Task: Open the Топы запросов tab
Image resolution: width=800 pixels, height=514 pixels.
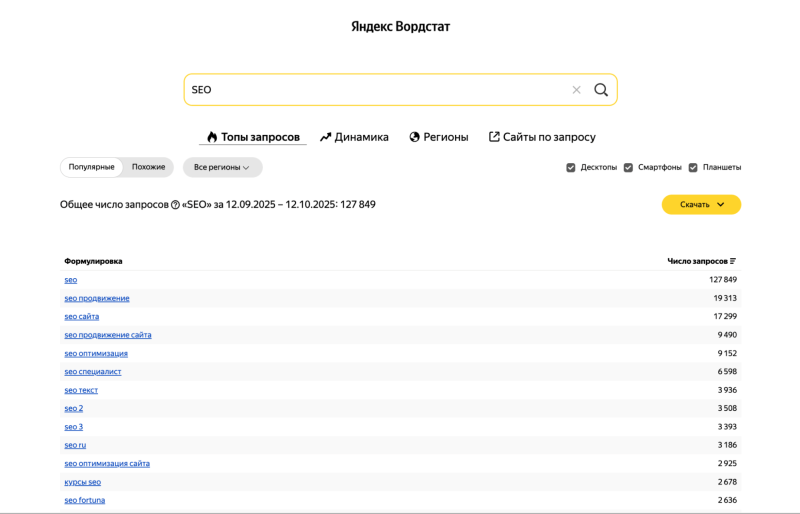Action: click(253, 137)
